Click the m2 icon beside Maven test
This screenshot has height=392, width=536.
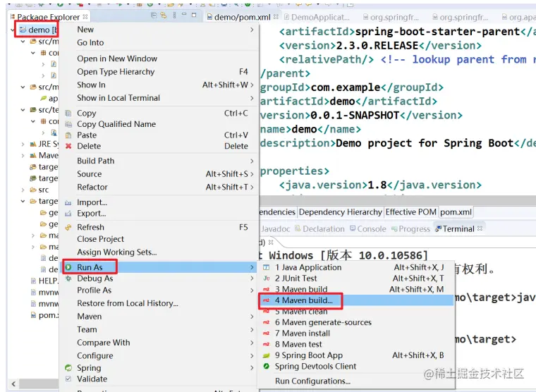[x=267, y=344]
